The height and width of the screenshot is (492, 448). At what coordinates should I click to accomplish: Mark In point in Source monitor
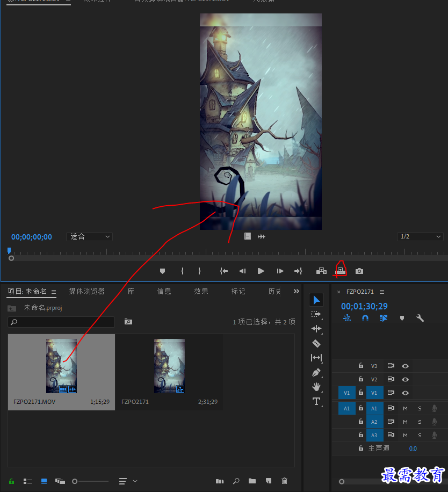tap(182, 271)
